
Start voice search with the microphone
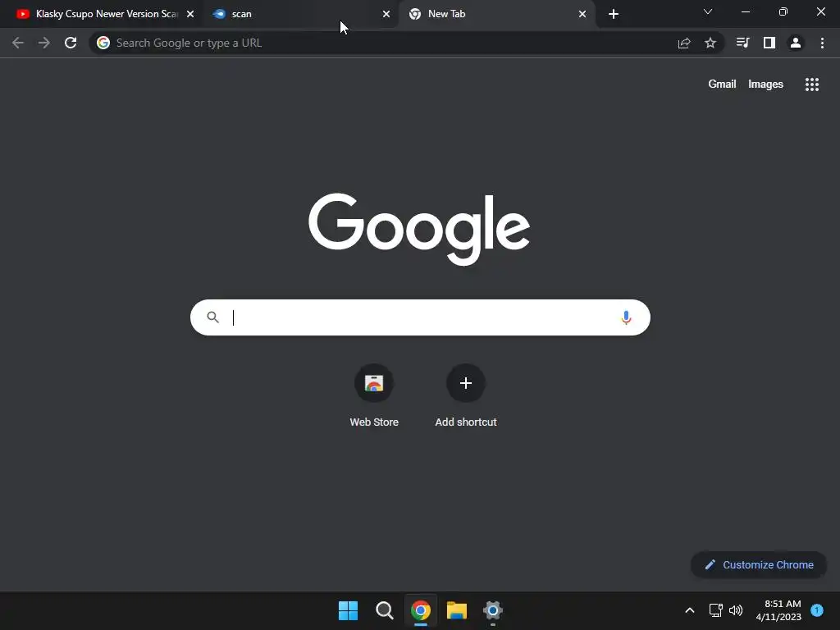point(626,317)
